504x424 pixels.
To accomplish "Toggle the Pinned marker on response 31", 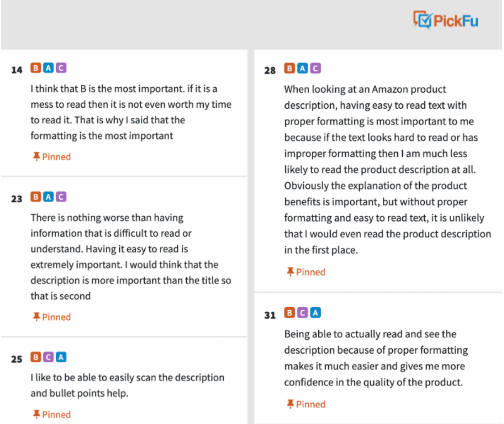I will (306, 404).
